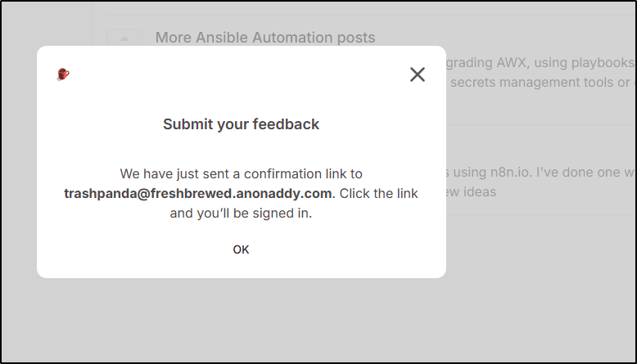Click the "We have just sent" text line
Image resolution: width=637 pixels, height=364 pixels.
pyautogui.click(x=241, y=173)
